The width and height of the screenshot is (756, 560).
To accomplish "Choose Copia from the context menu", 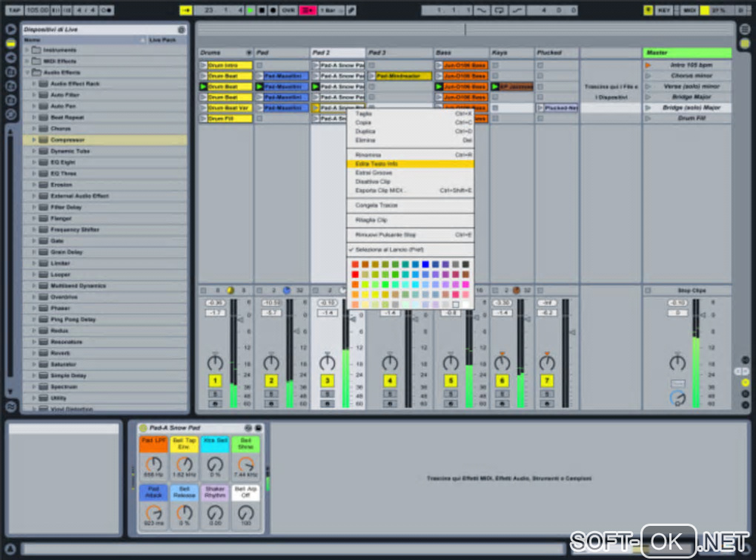I will click(411, 122).
